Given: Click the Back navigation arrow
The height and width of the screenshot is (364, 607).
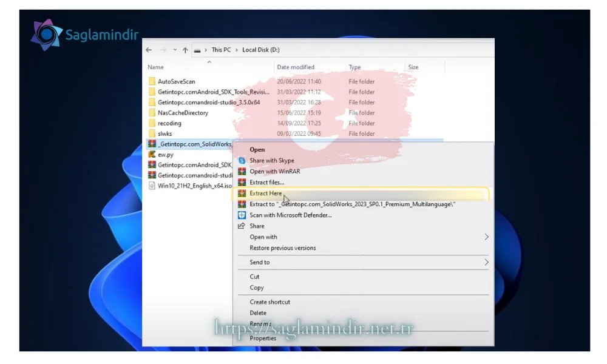Looking at the screenshot, I should [x=149, y=50].
